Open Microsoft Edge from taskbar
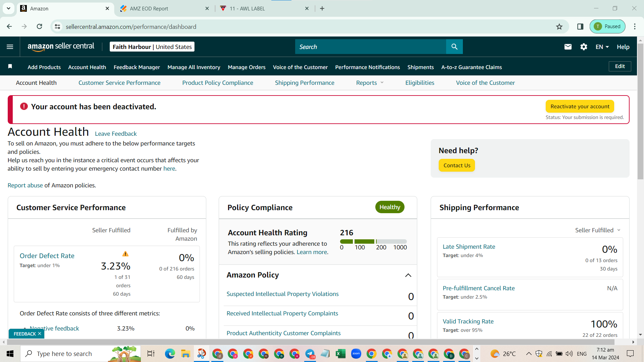644x362 pixels. click(x=170, y=354)
